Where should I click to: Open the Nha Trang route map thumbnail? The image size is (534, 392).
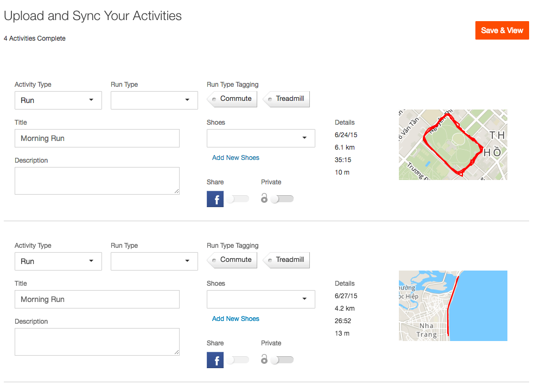[453, 306]
